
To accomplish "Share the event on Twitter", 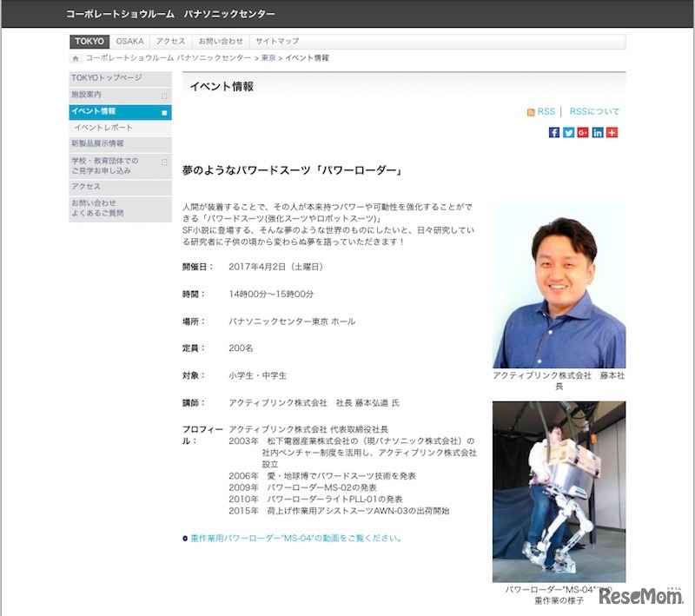I will [568, 132].
